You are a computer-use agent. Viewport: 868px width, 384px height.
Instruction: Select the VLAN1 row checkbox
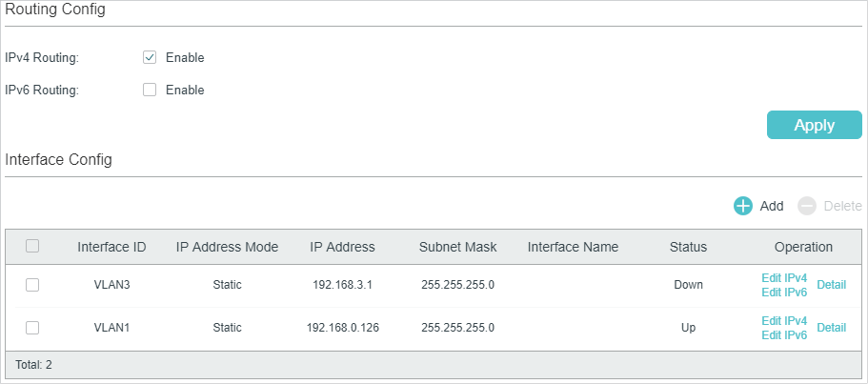(32, 328)
